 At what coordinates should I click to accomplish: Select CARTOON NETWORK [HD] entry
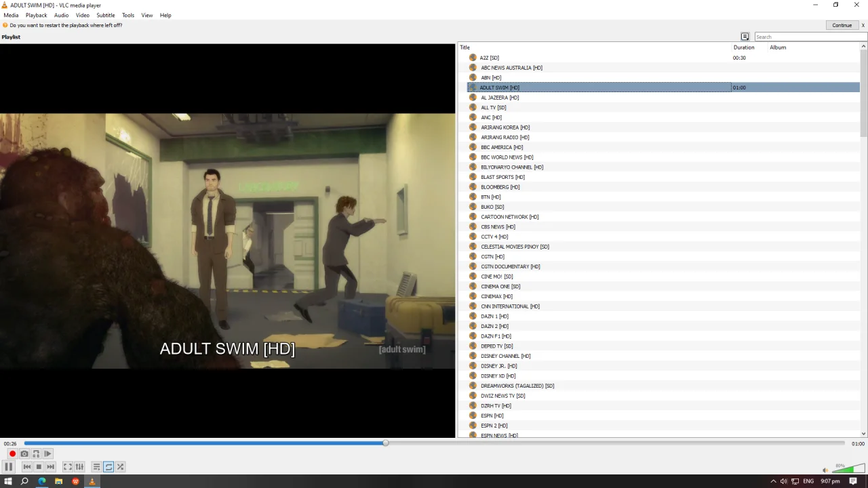510,217
